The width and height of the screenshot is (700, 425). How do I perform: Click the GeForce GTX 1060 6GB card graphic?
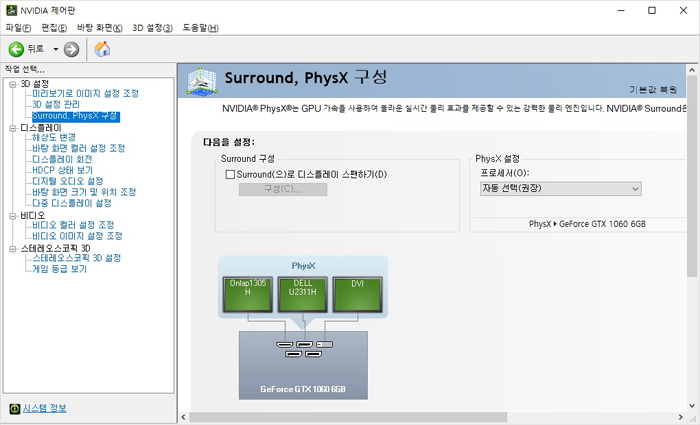coord(303,365)
